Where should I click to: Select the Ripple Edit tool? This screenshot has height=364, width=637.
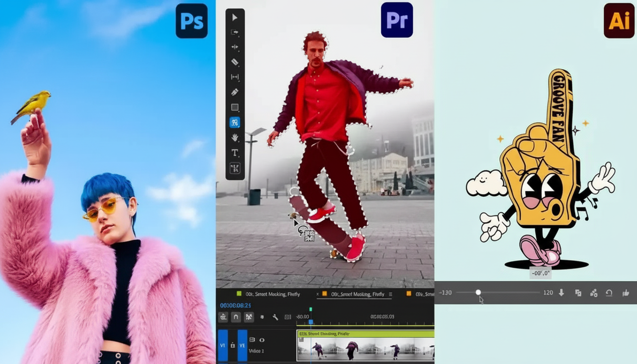tap(235, 46)
